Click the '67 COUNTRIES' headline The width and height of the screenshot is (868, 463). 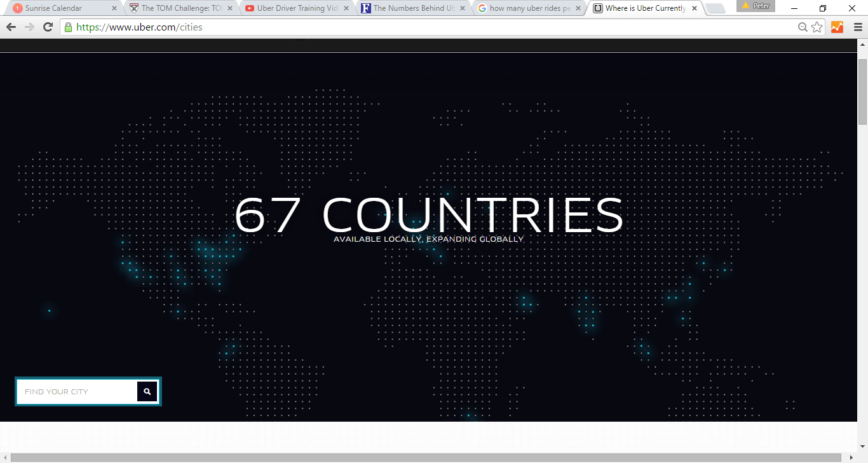pos(429,215)
